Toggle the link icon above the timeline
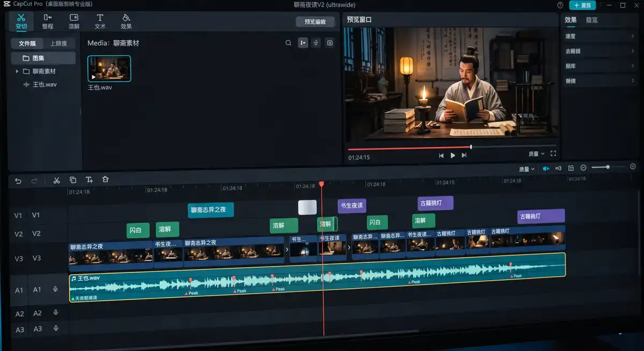Image resolution: width=644 pixels, height=351 pixels. (558, 169)
